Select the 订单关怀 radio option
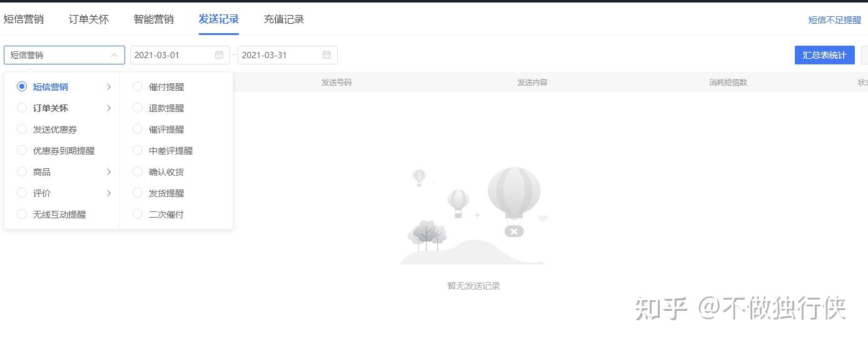This screenshot has height=344, width=868. (22, 108)
